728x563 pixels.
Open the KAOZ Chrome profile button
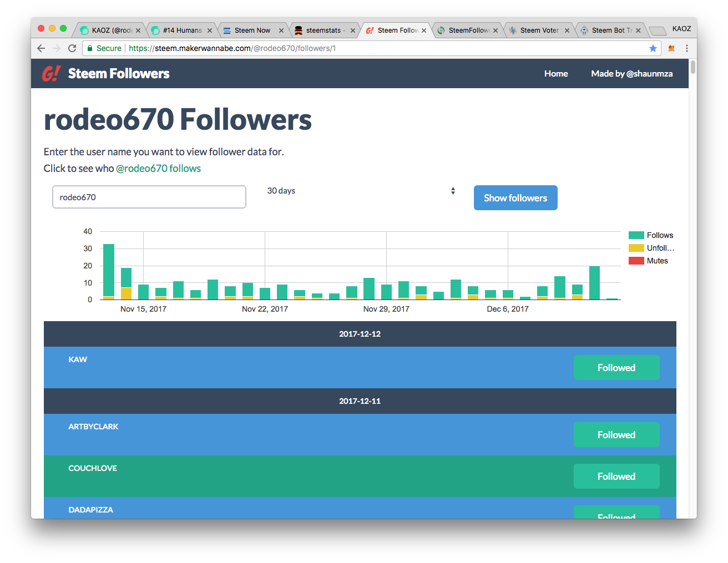[x=681, y=29]
